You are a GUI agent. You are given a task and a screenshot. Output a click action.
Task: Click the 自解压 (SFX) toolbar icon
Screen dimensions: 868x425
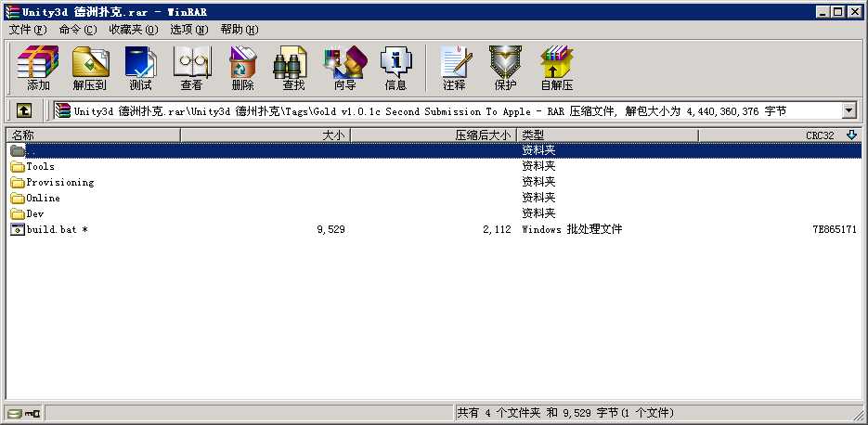(556, 61)
